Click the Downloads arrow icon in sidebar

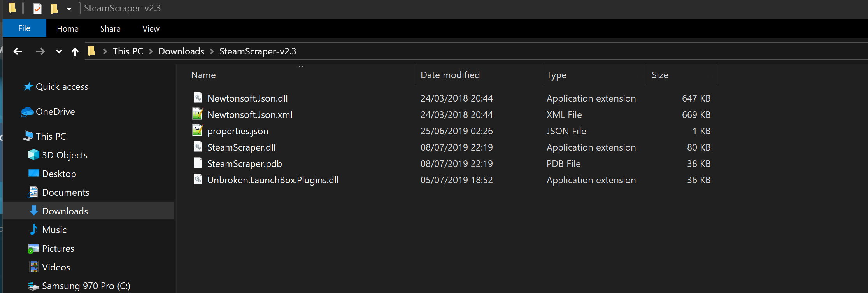tap(34, 211)
